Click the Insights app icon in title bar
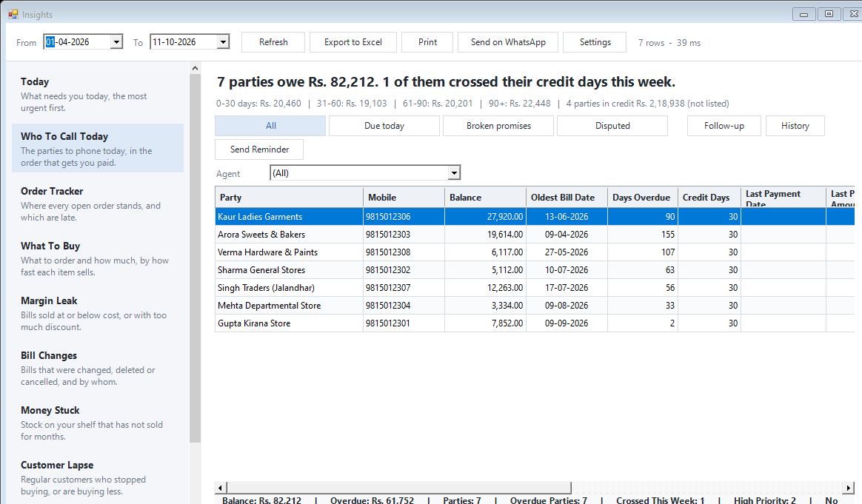The width and height of the screenshot is (862, 504). coord(13,14)
